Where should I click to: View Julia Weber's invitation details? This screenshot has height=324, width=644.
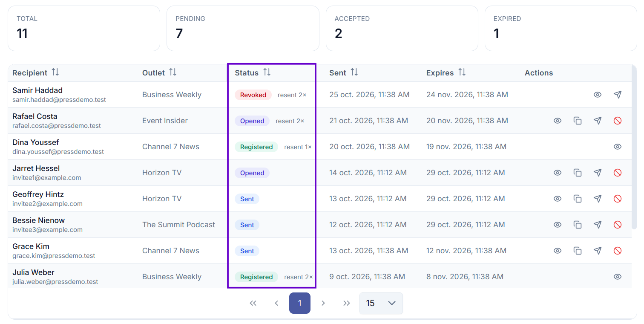[618, 277]
